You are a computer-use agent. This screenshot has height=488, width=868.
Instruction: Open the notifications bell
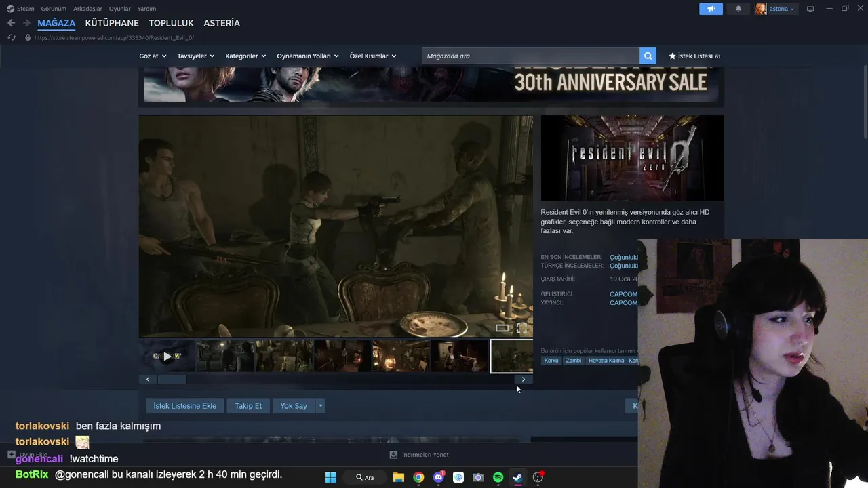pyautogui.click(x=738, y=9)
